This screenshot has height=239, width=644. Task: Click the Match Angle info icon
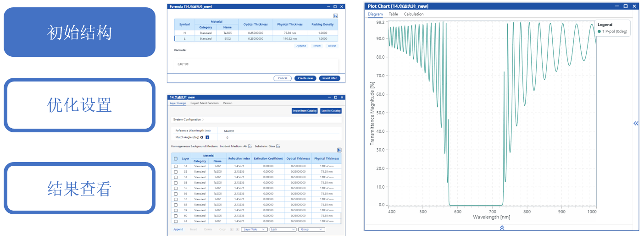tap(207, 137)
